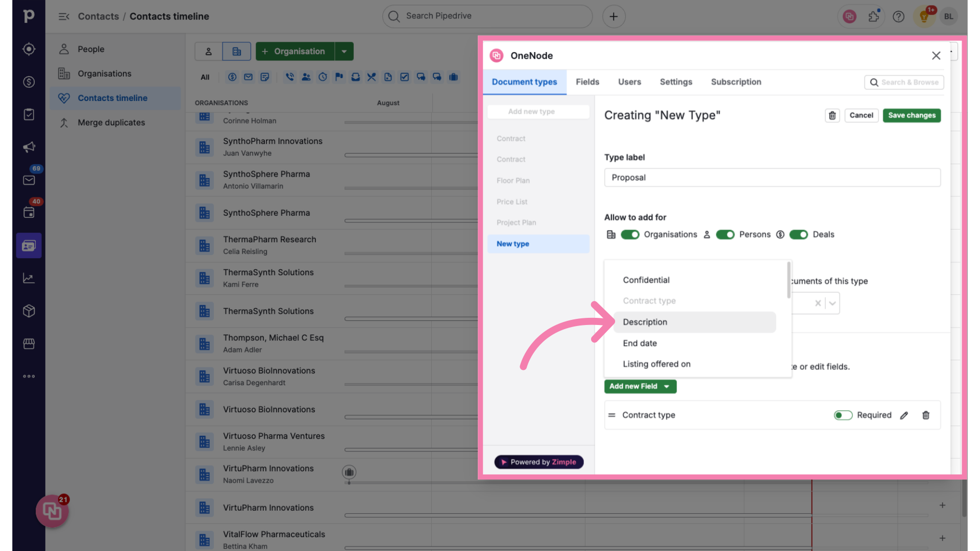Choose End date from the field list
This screenshot has height=551, width=980.
(695, 343)
